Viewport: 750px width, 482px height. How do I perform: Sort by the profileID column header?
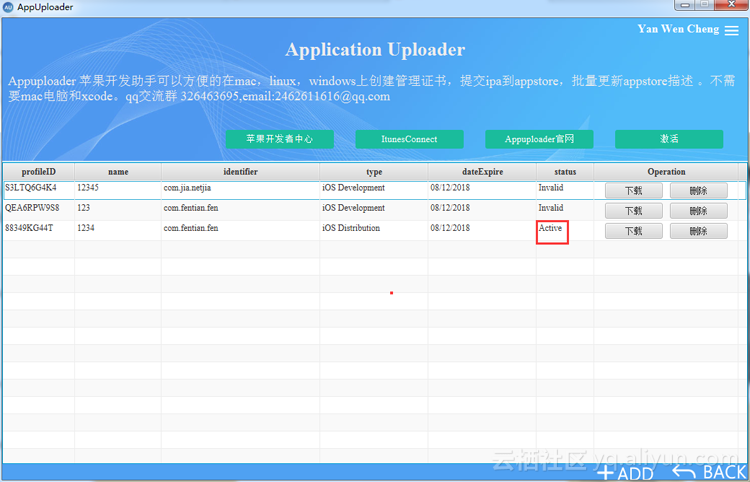click(x=39, y=172)
